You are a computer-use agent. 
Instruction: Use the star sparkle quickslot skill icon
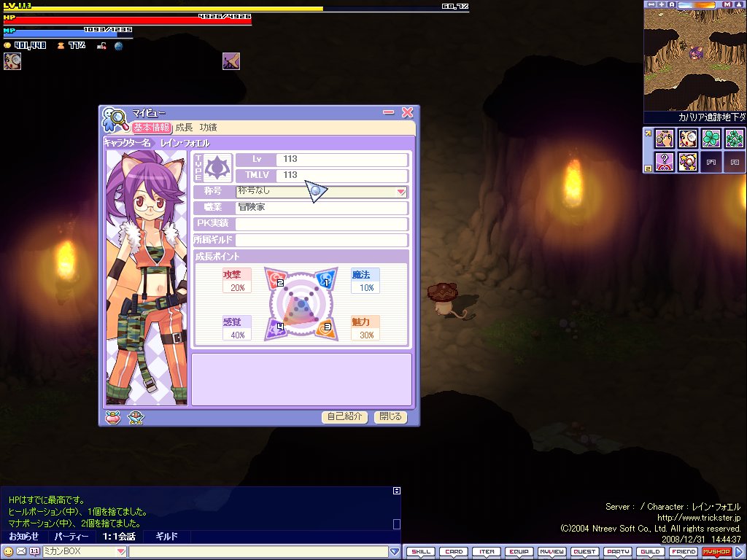coord(687,162)
